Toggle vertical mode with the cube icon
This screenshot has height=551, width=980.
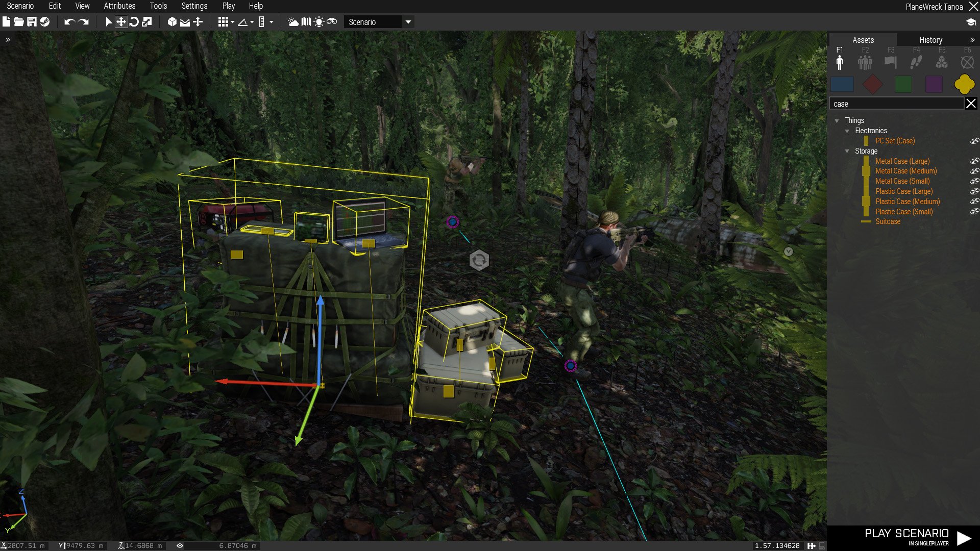point(172,22)
